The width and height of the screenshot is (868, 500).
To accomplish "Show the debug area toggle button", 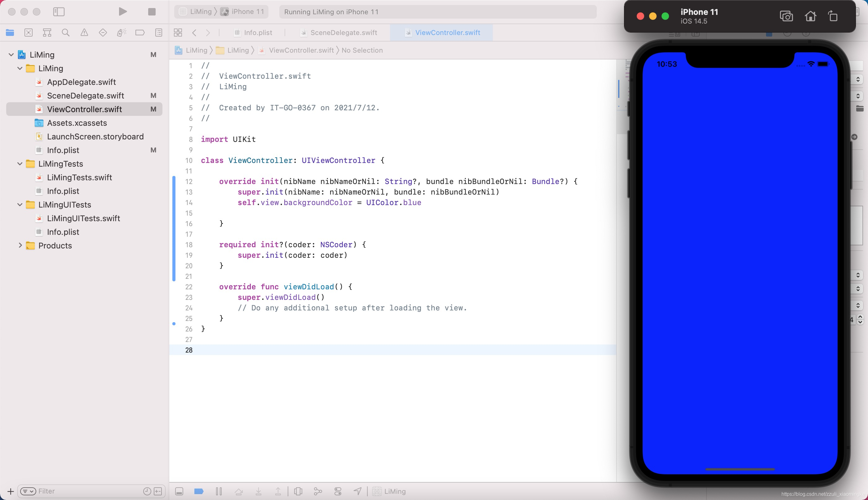I will click(x=179, y=491).
